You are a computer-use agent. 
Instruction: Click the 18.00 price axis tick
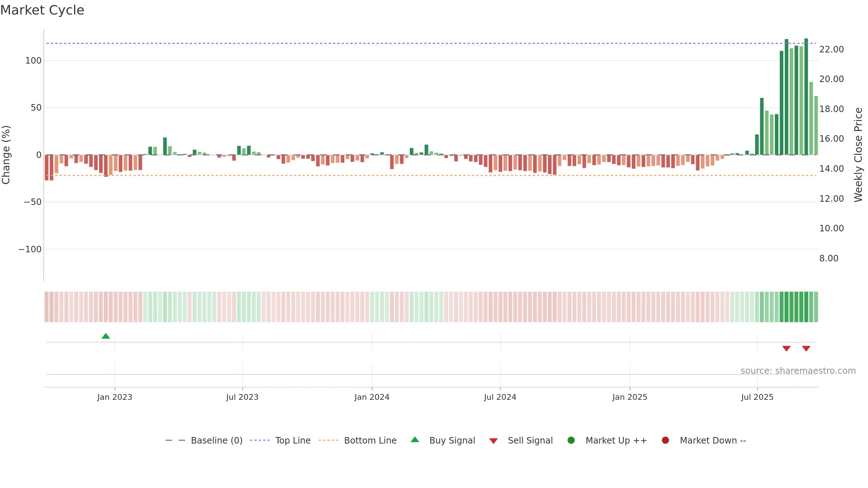pyautogui.click(x=831, y=109)
